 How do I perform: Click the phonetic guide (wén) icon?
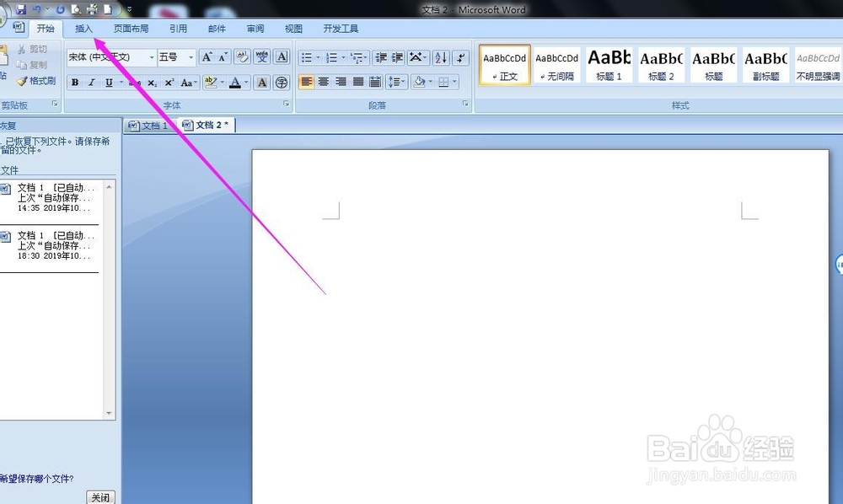262,57
